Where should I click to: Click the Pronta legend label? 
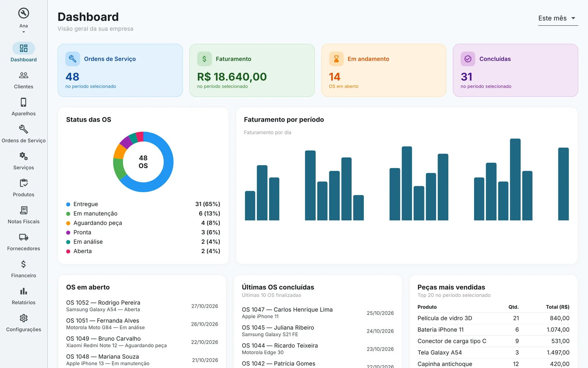82,232
